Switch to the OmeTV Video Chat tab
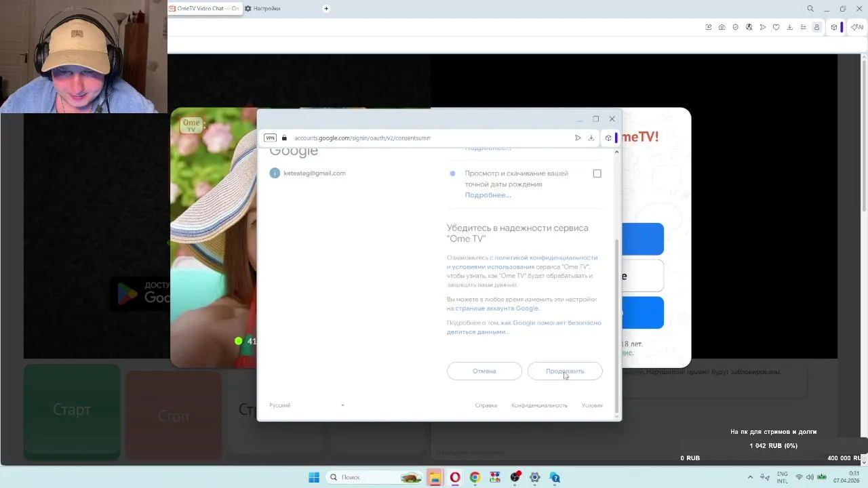This screenshot has height=488, width=868. (x=205, y=8)
